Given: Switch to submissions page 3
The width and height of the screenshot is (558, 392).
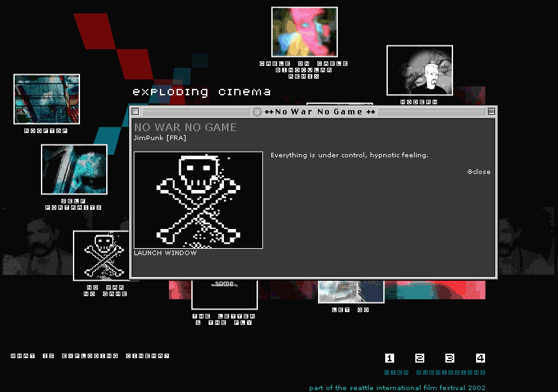Looking at the screenshot, I should pyautogui.click(x=450, y=358).
